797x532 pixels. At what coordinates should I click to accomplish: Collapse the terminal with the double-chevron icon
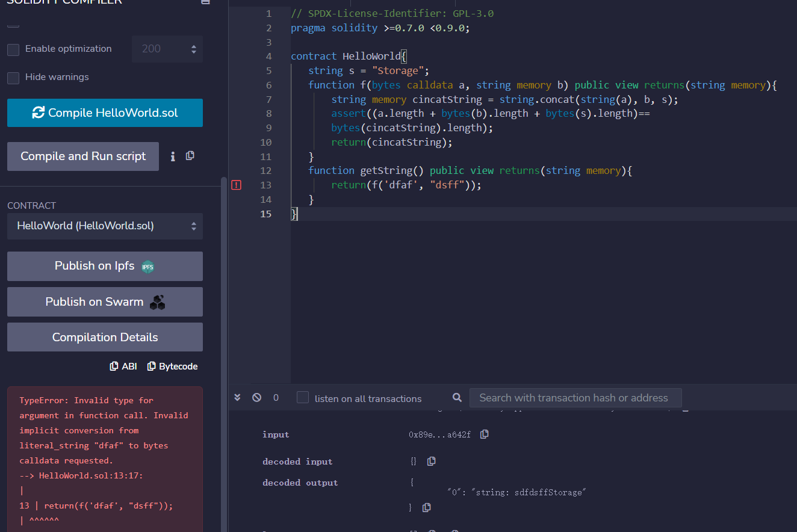(x=237, y=398)
